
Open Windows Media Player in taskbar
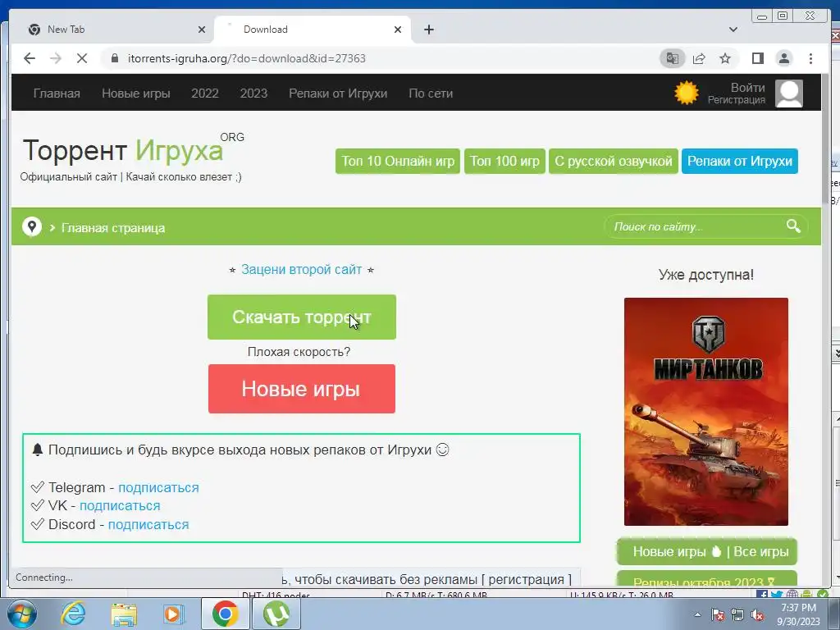(174, 614)
